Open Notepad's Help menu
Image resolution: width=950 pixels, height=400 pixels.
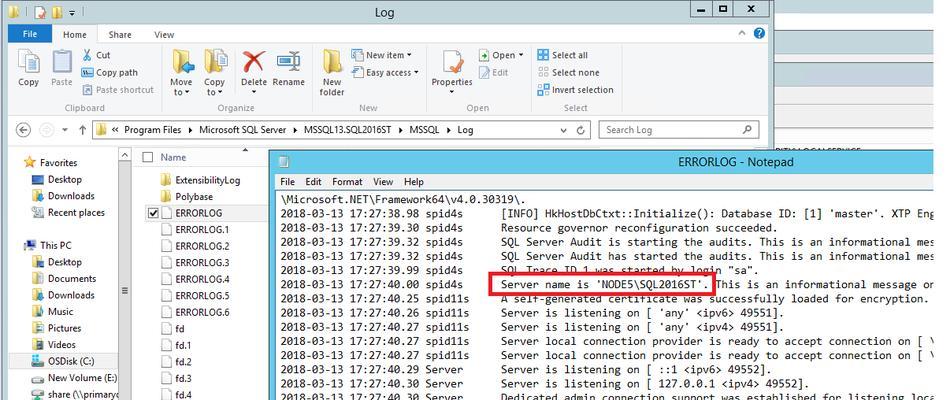pyautogui.click(x=414, y=181)
